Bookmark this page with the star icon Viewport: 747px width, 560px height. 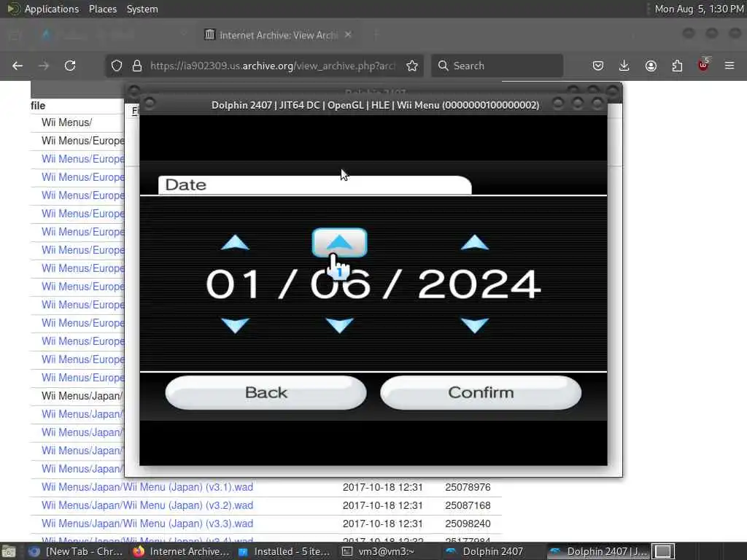click(412, 66)
